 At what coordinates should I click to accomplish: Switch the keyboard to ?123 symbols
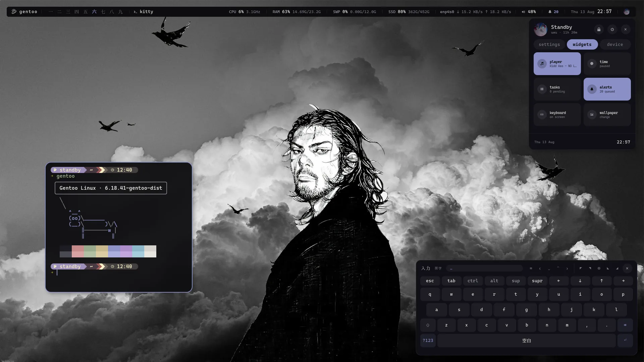click(x=428, y=340)
